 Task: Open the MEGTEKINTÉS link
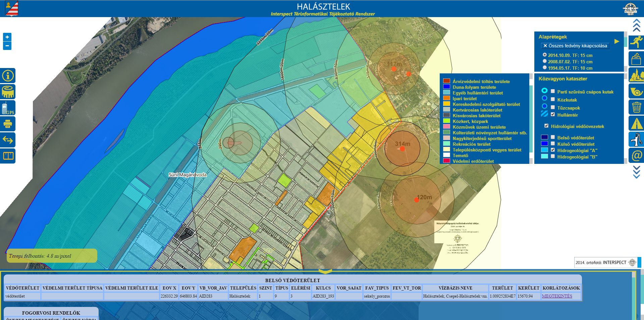point(557,296)
